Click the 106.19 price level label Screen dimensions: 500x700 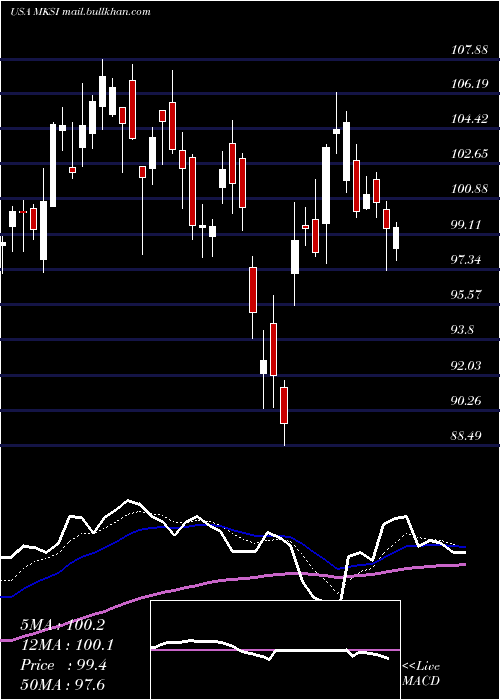click(470, 83)
